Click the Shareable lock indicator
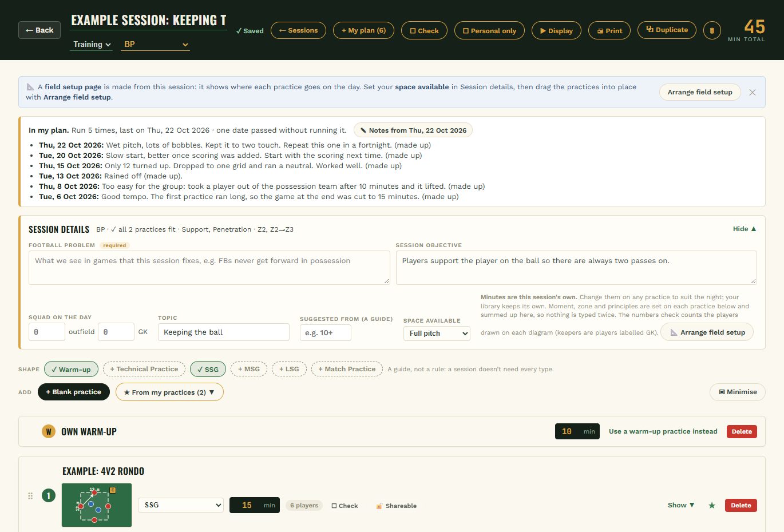The width and height of the screenshot is (784, 532). pos(396,506)
